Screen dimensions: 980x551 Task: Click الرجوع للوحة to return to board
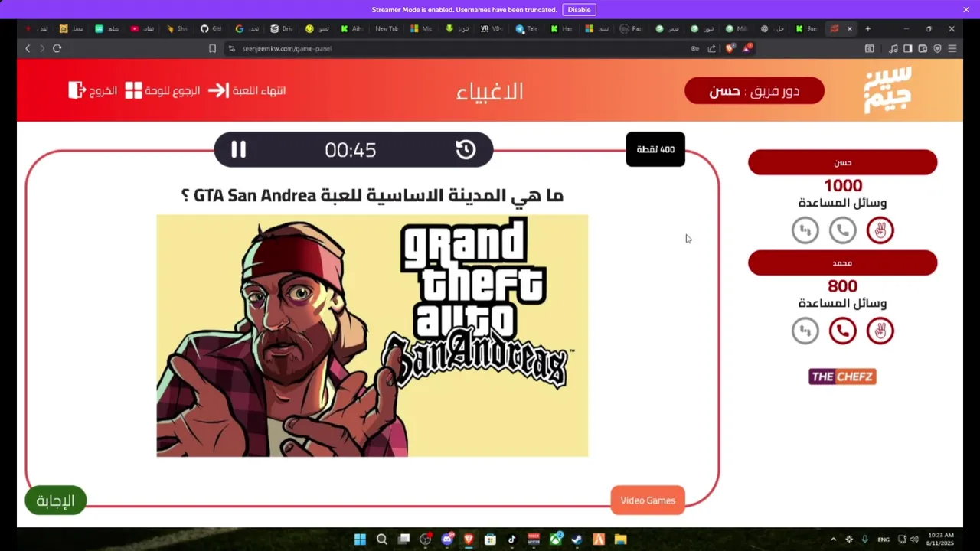pyautogui.click(x=162, y=90)
